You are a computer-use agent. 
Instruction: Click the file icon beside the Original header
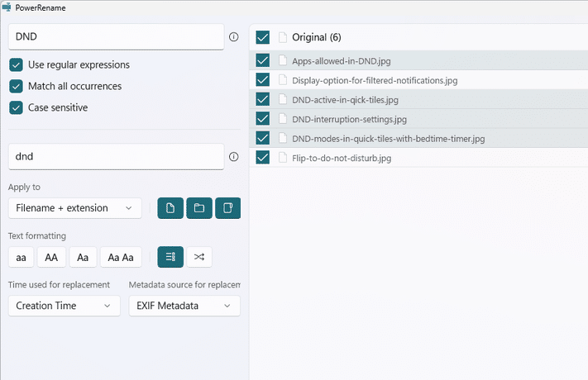(283, 37)
